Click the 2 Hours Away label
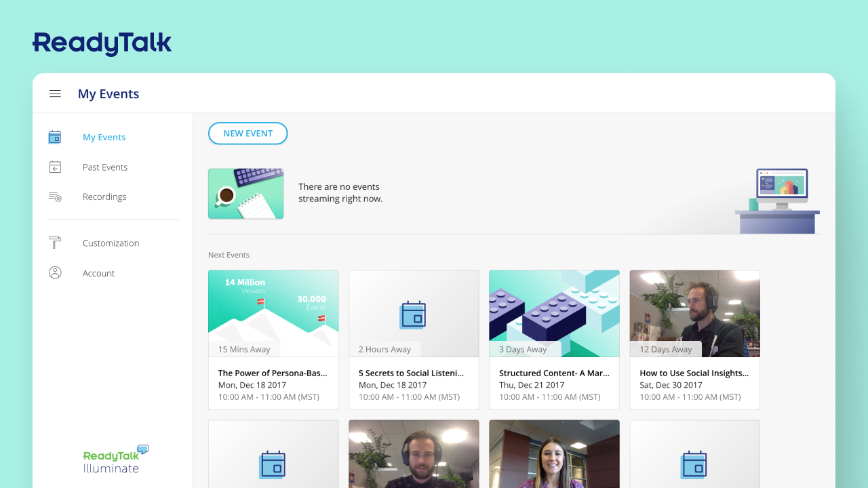Viewport: 868px width, 488px height. pos(384,349)
